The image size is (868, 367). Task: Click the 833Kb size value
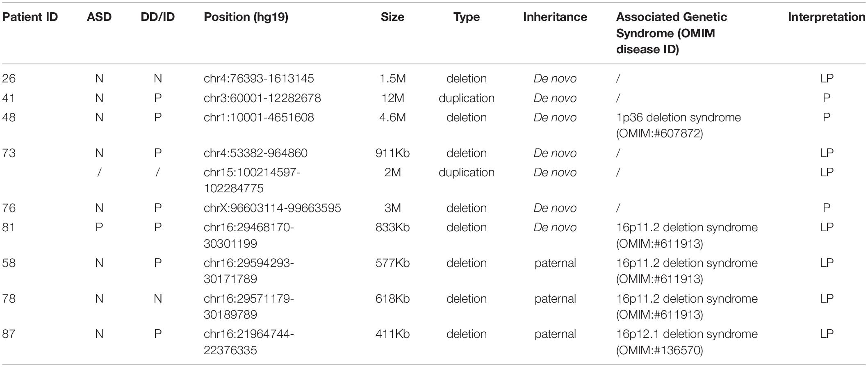pos(392,227)
